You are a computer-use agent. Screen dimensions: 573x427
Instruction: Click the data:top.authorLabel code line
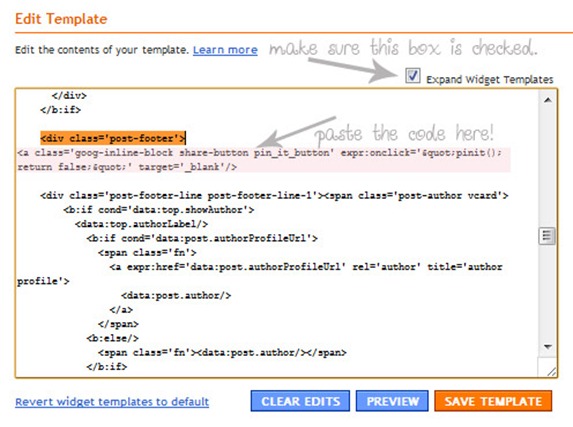141,224
